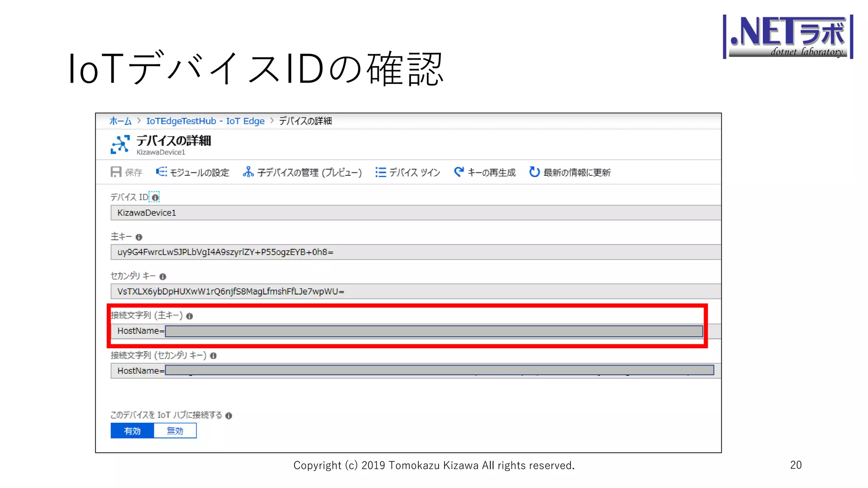This screenshot has height=488, width=868.
Task: Open モジュールの設定
Action: click(x=199, y=172)
